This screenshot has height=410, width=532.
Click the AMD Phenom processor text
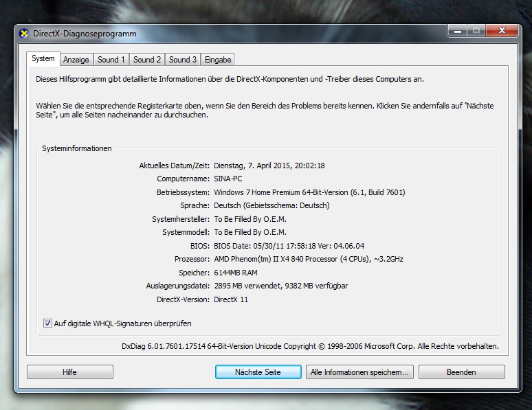pos(309,259)
